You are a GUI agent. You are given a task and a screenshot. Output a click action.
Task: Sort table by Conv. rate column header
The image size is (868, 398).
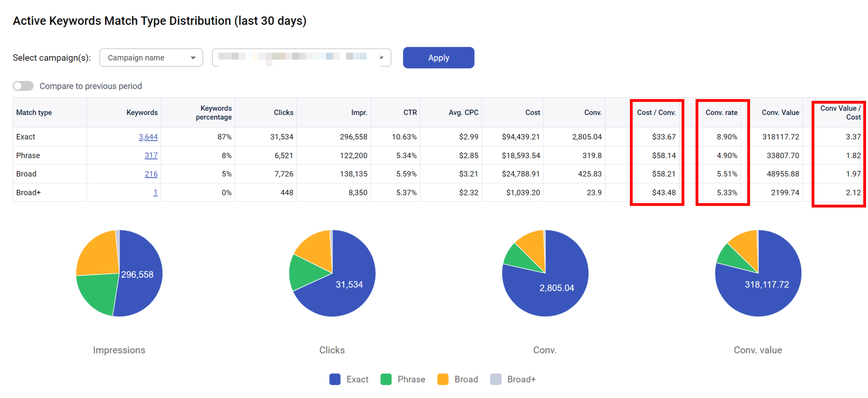tap(721, 112)
